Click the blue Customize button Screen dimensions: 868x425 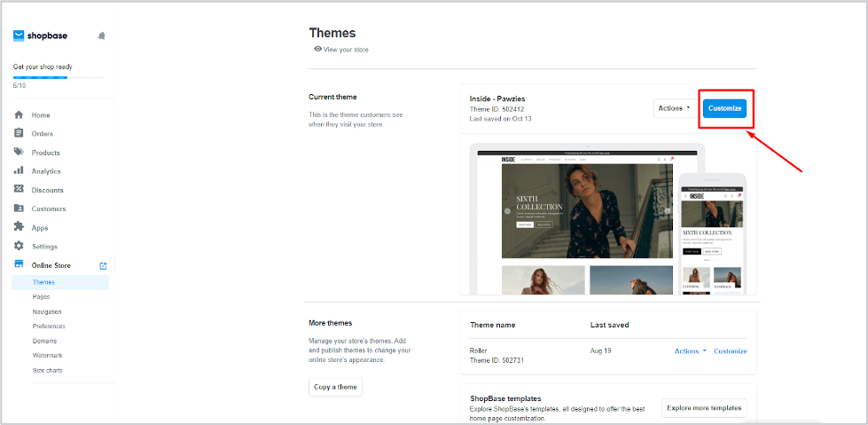click(x=724, y=108)
